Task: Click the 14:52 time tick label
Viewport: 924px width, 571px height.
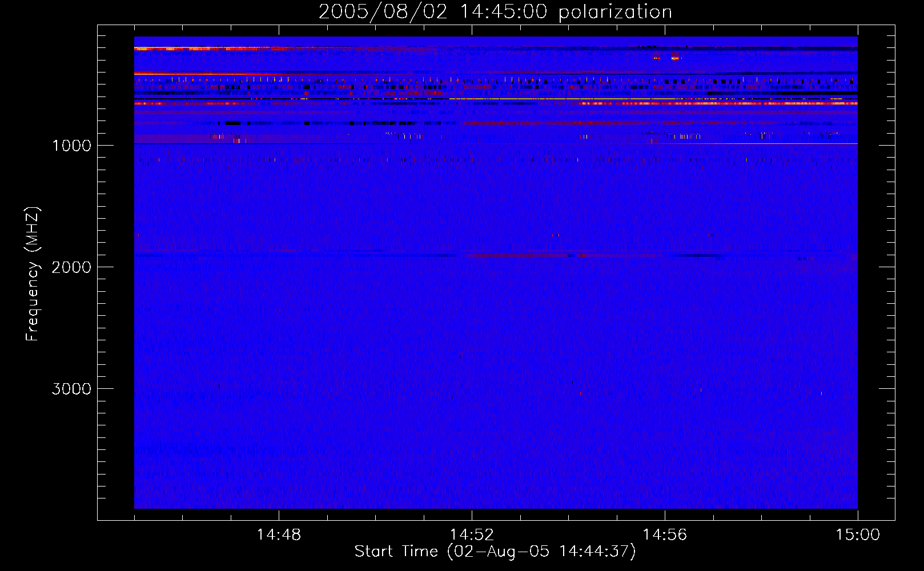Action: (x=472, y=535)
